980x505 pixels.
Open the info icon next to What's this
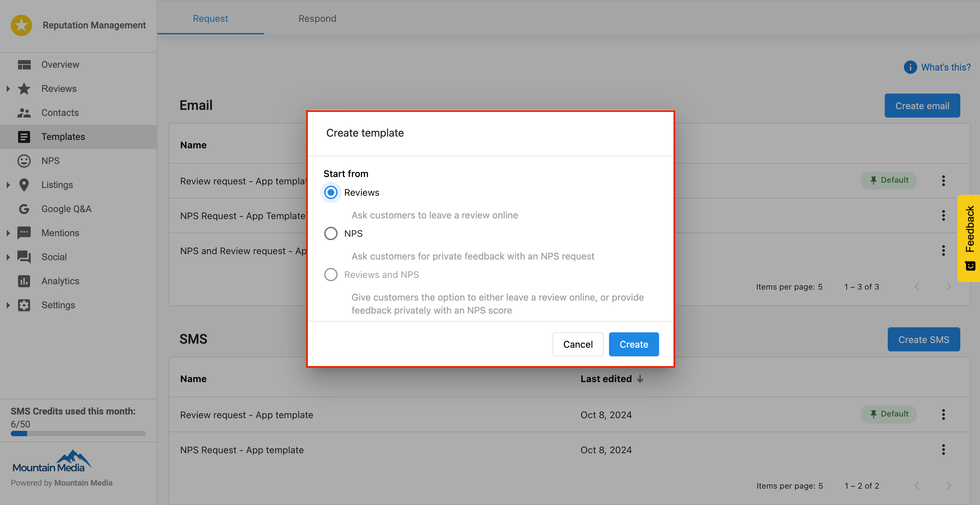tap(910, 67)
